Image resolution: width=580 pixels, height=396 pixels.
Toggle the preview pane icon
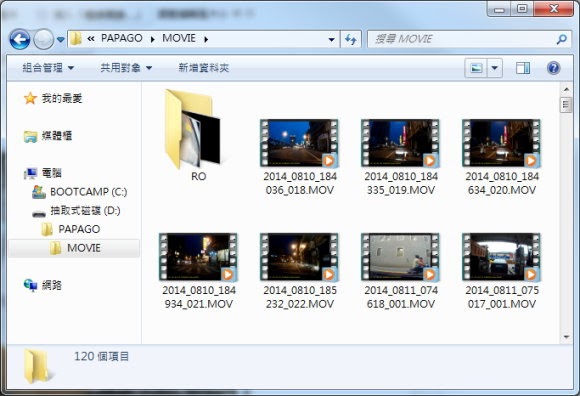(x=523, y=68)
